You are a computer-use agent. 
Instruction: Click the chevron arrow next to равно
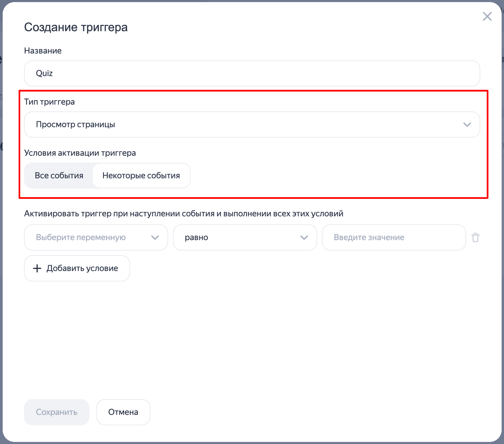pos(304,237)
